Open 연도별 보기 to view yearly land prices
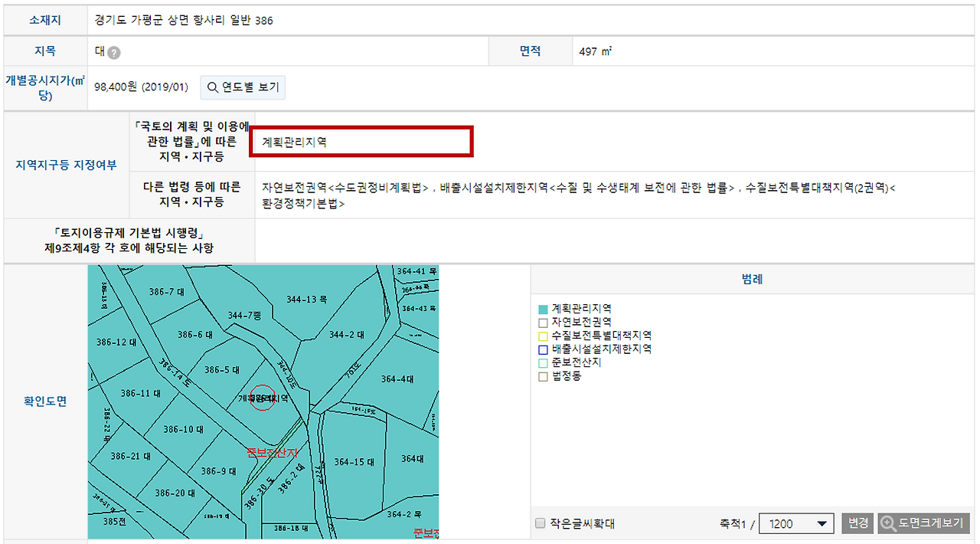 (x=242, y=87)
